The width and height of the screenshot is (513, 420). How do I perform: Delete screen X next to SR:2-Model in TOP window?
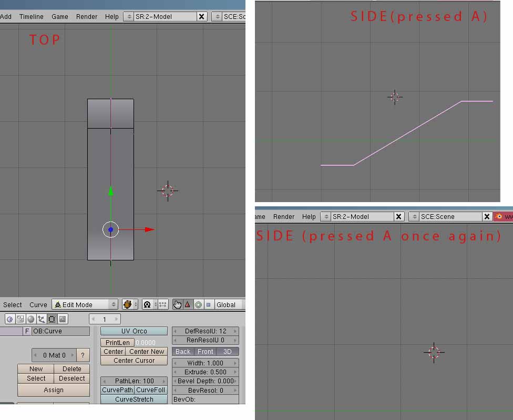coord(201,17)
